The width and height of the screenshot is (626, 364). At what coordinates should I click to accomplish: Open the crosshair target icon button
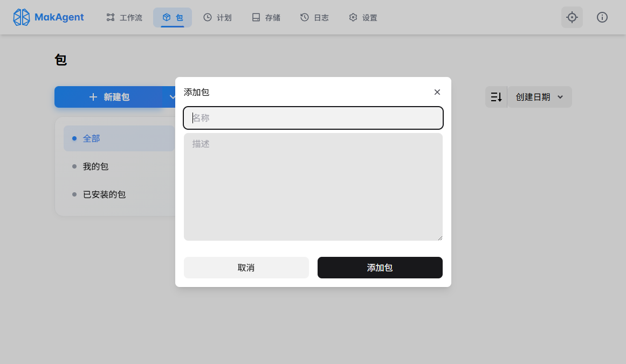tap(572, 17)
